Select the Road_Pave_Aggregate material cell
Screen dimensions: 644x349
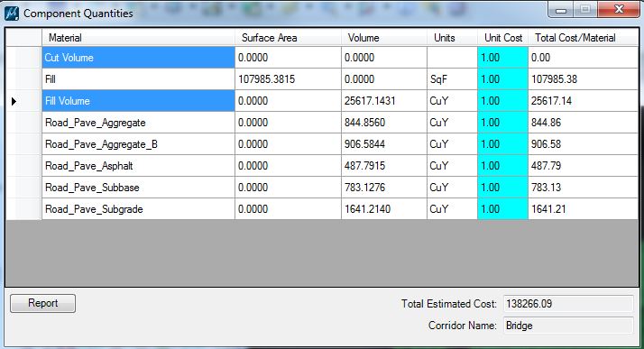coord(138,123)
